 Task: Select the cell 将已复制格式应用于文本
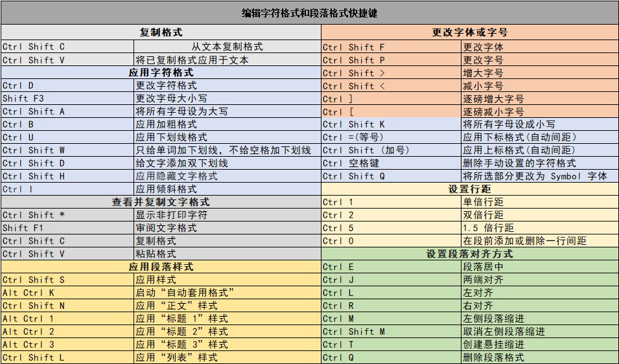pos(228,60)
